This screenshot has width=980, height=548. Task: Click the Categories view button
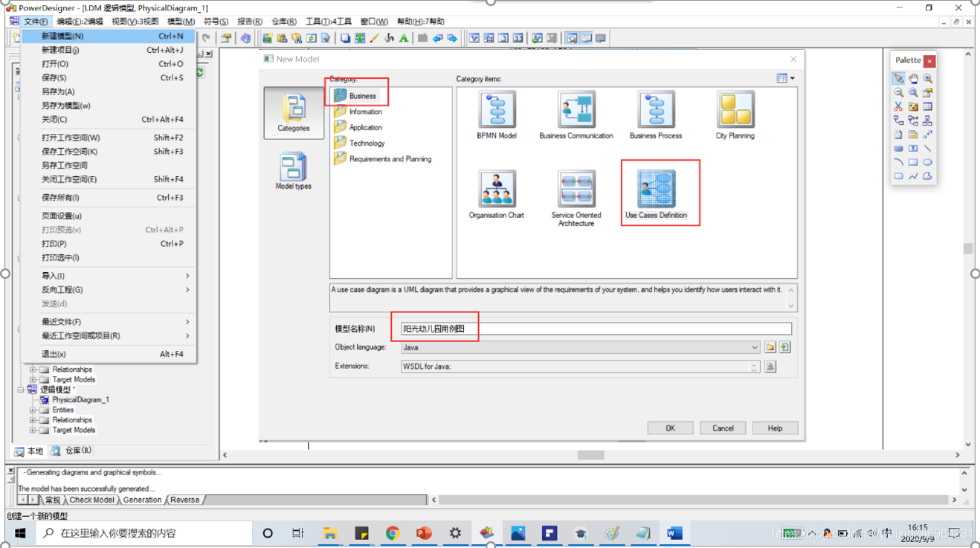tap(294, 112)
